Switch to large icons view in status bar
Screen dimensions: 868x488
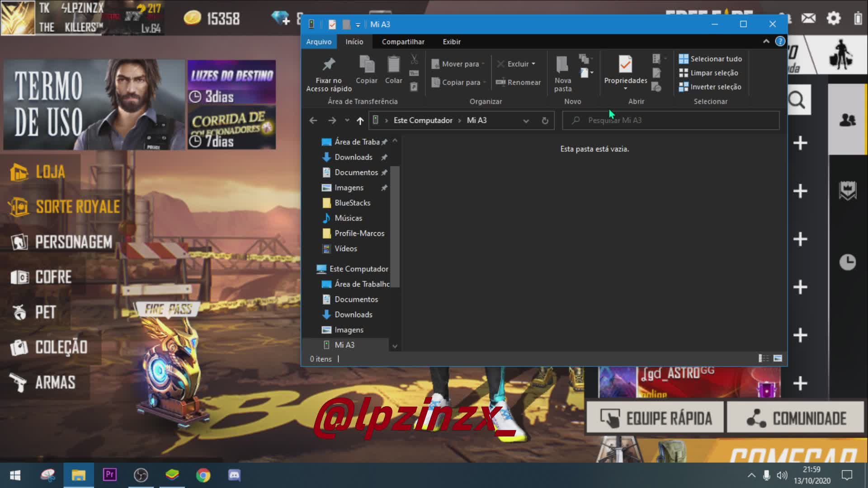pos(778,358)
